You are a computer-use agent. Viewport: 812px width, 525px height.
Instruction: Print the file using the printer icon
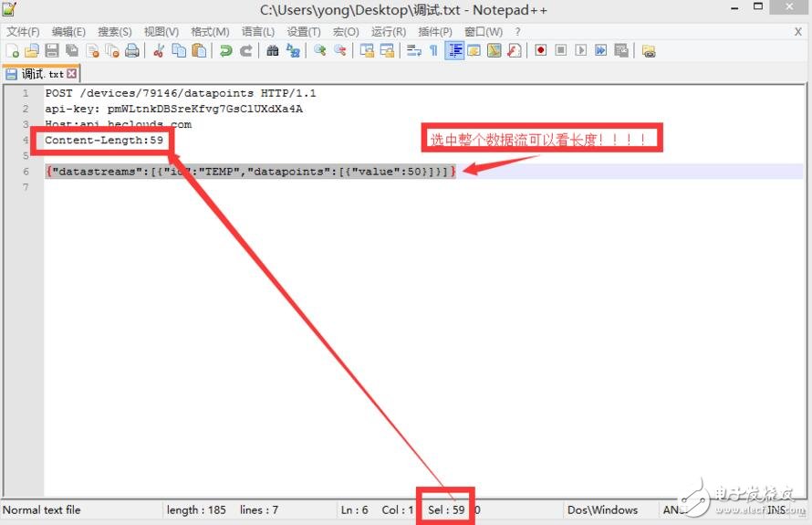pos(132,51)
